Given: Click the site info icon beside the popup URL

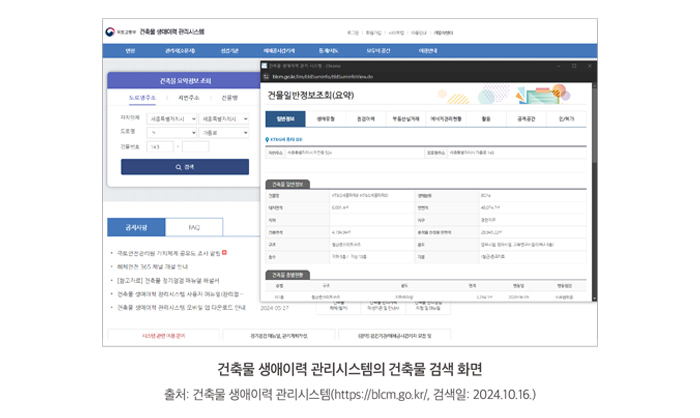Looking at the screenshot, I should [265, 74].
